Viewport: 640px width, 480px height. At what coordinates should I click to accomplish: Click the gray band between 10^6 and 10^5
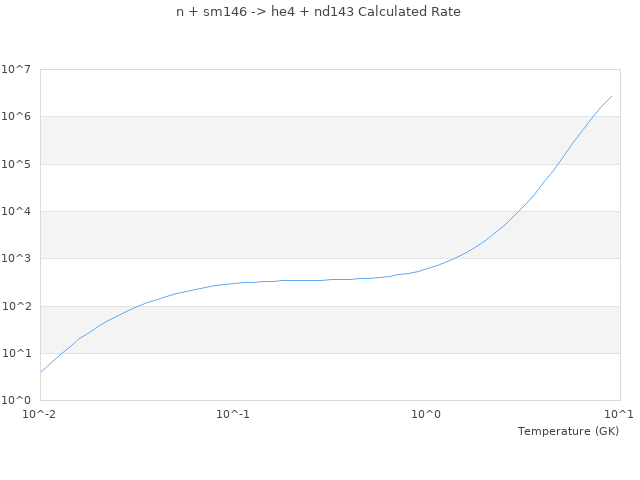click(330, 140)
